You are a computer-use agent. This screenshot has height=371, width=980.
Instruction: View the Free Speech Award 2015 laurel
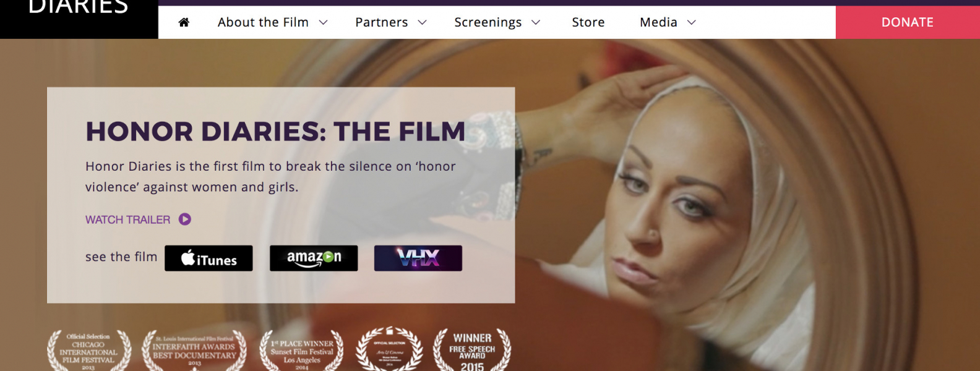click(472, 351)
